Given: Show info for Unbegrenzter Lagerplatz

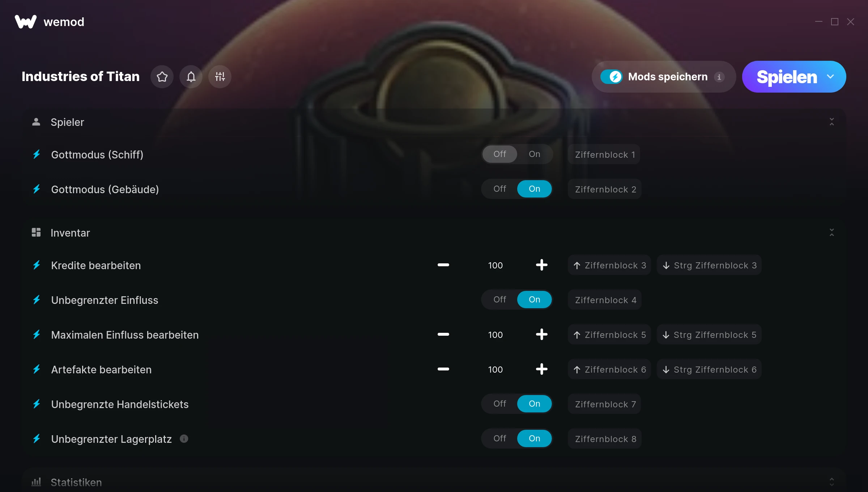Looking at the screenshot, I should pos(184,439).
